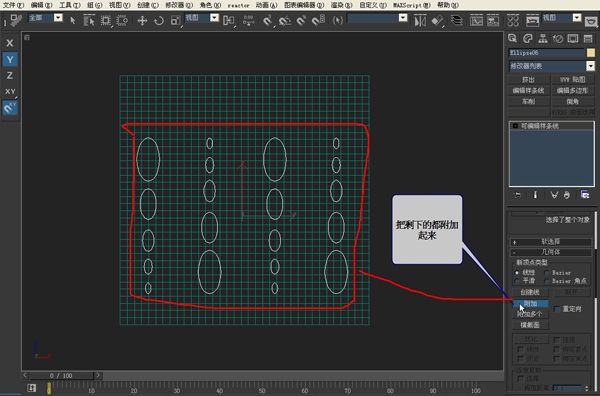Viewport: 600px width, 396px height.
Task: Open the 编辑 (Edit) menu
Action: click(x=41, y=5)
